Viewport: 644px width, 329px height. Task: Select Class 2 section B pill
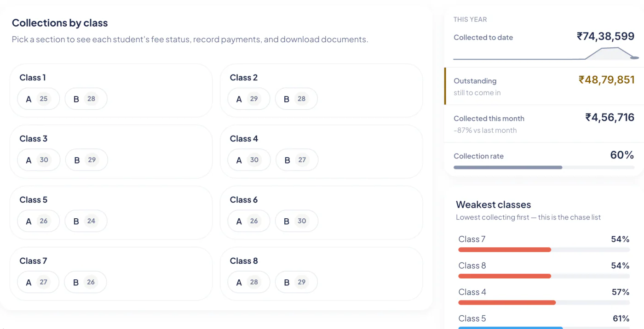296,99
